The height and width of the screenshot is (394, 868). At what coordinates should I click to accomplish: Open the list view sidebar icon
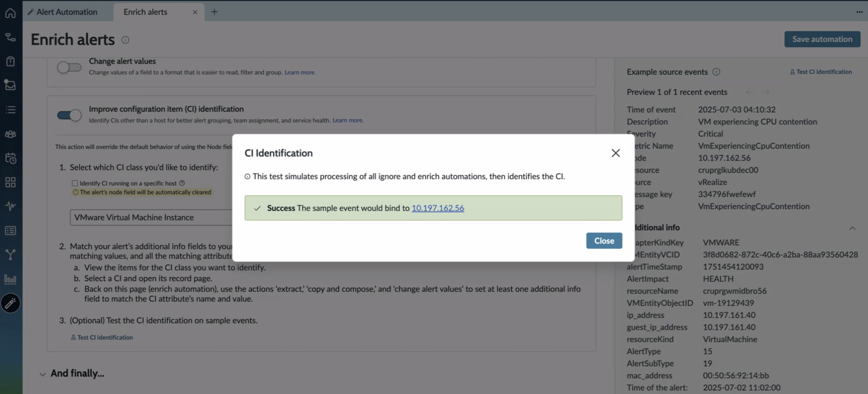click(11, 109)
